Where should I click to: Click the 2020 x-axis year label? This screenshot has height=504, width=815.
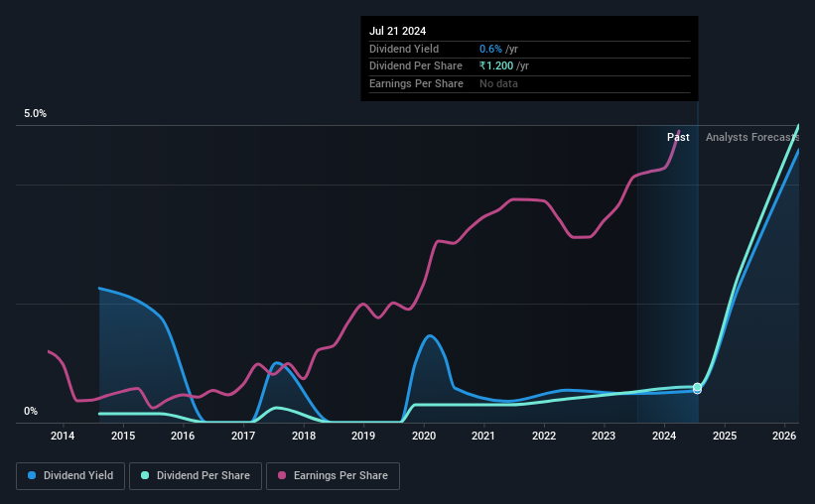424,436
